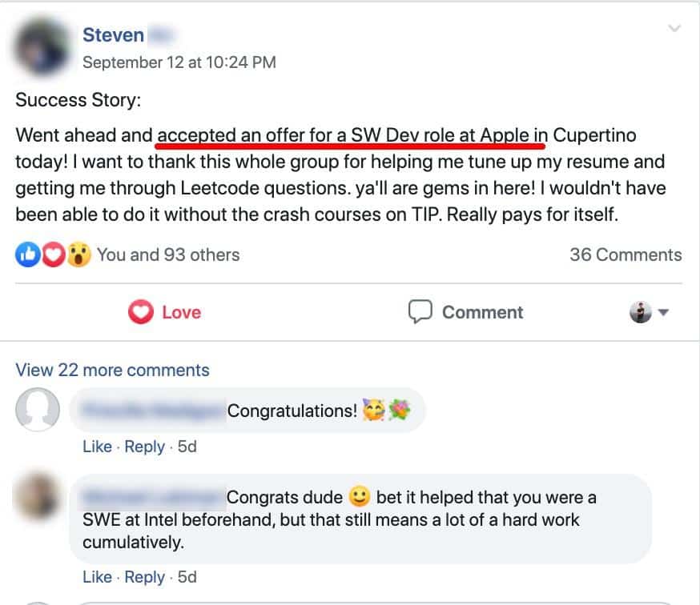Image resolution: width=700 pixels, height=605 pixels.
Task: Open the September 12 timestamp link
Action: 179,62
